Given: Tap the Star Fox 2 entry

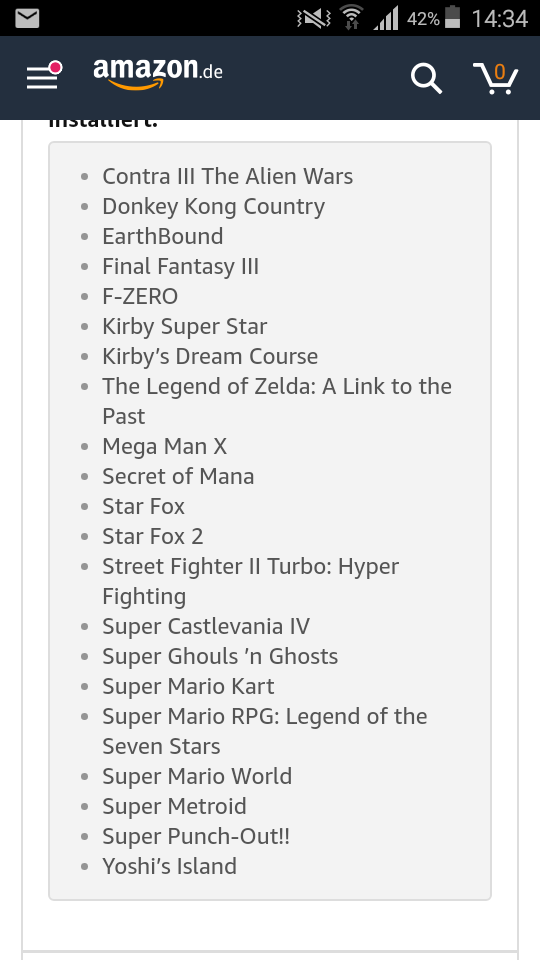Looking at the screenshot, I should point(152,536).
